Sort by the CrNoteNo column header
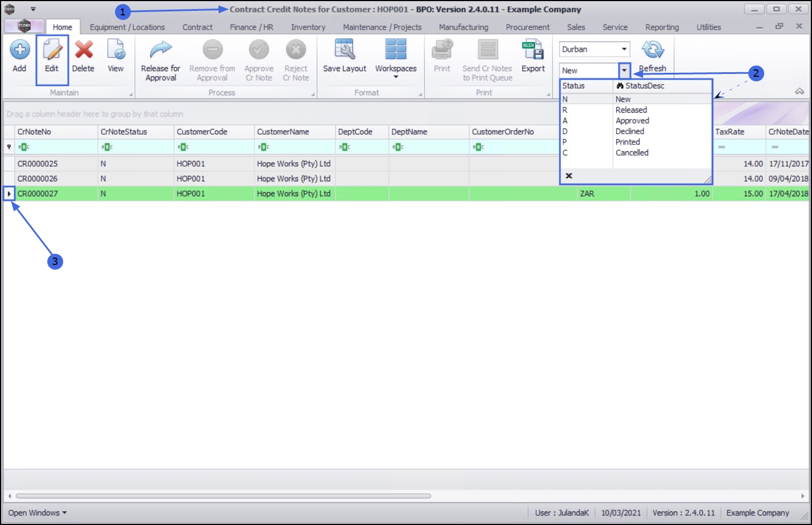This screenshot has width=812, height=525. click(56, 131)
